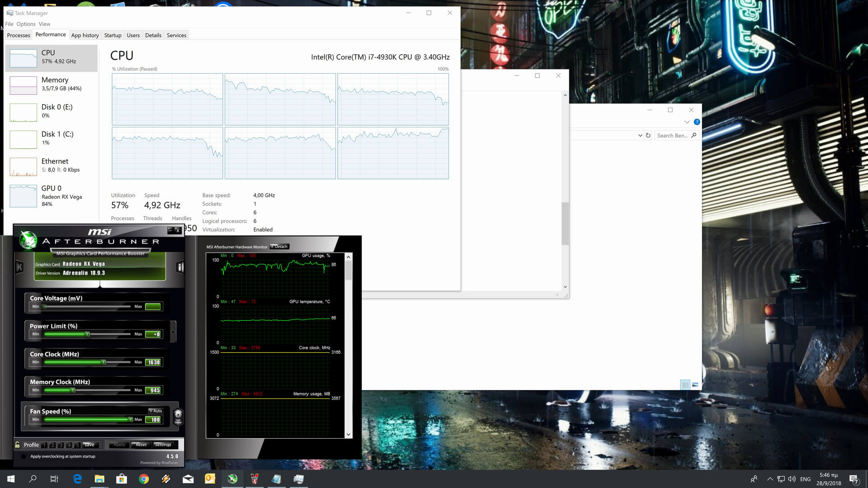Select profile slot 1 in Afterburner
This screenshot has width=868, height=488.
[x=45, y=445]
